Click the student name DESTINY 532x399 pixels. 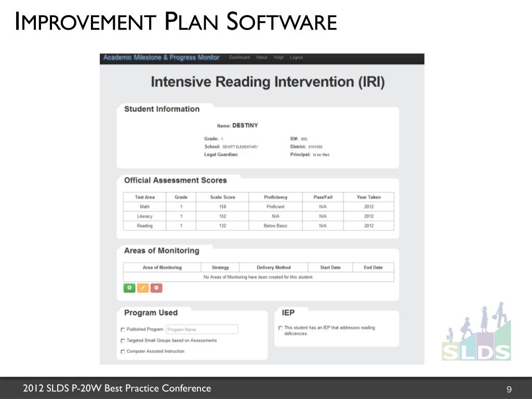tap(245, 126)
